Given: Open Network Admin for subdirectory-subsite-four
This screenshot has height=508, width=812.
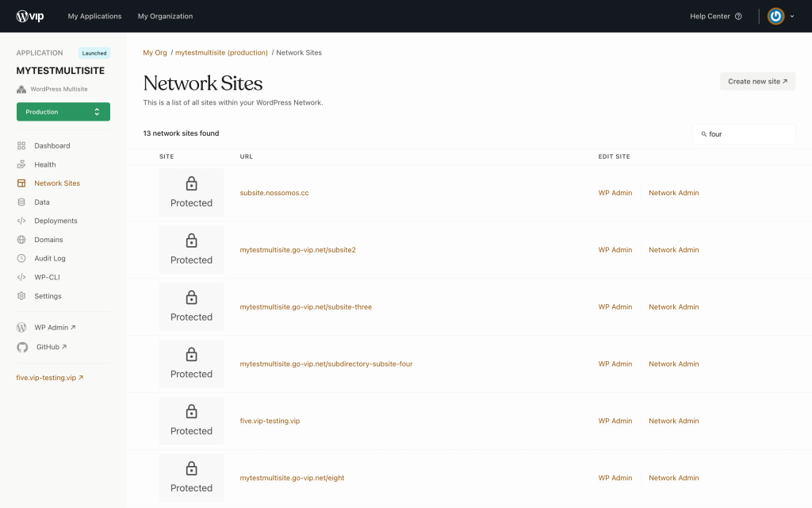Looking at the screenshot, I should click(674, 364).
